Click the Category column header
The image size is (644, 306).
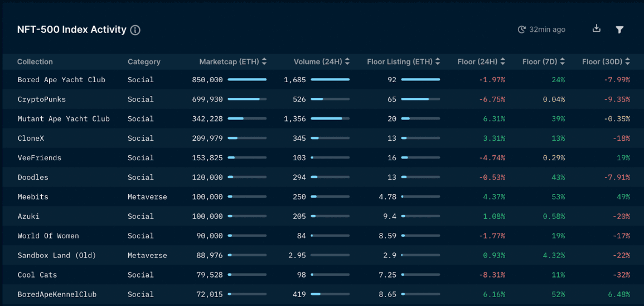(144, 62)
